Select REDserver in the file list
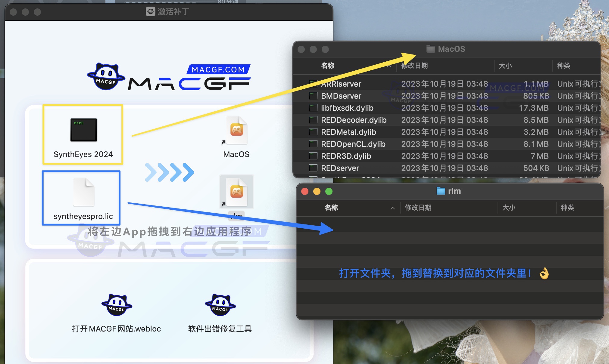 pos(340,168)
